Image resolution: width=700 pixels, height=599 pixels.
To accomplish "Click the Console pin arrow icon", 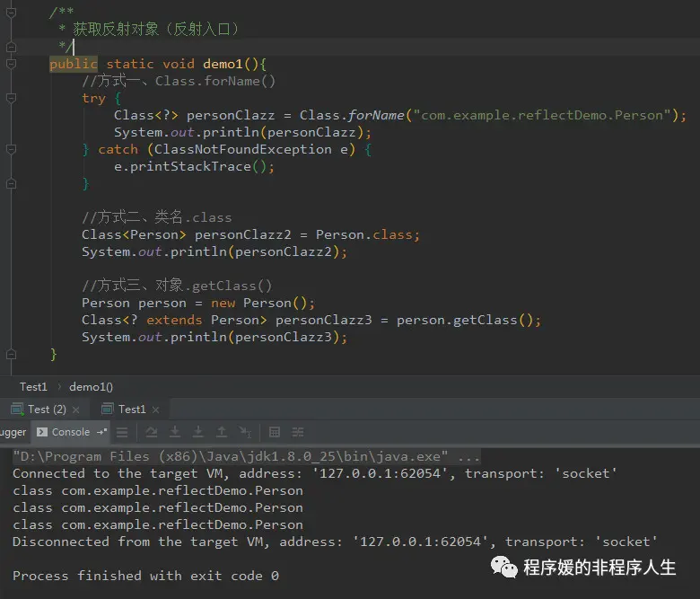I will pyautogui.click(x=101, y=432).
